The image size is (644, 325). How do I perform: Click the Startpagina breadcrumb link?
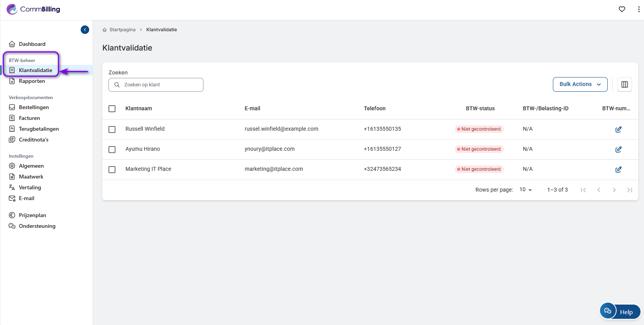tap(122, 30)
